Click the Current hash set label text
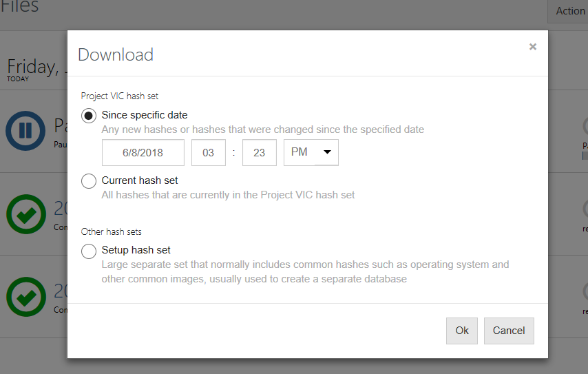The height and width of the screenshot is (374, 588). click(140, 180)
